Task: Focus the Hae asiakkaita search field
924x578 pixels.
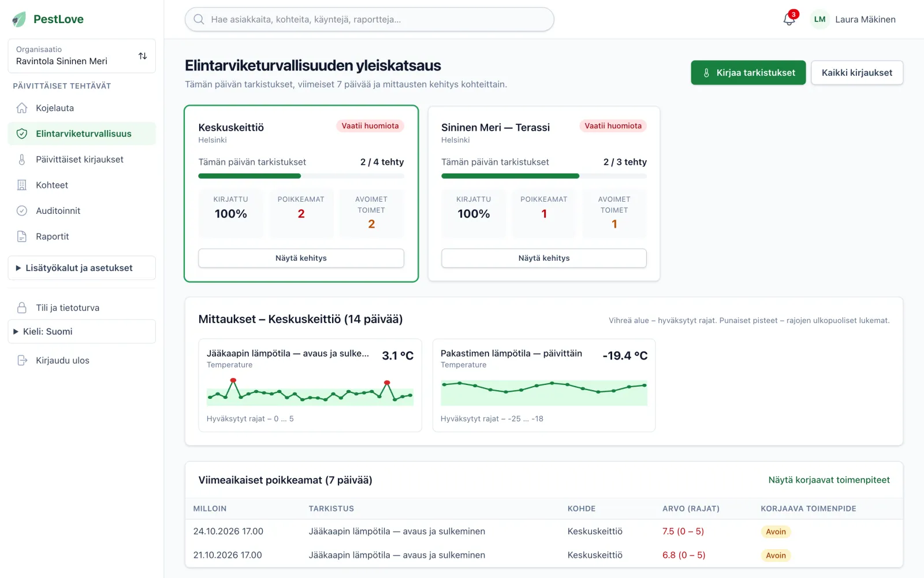Action: (370, 19)
